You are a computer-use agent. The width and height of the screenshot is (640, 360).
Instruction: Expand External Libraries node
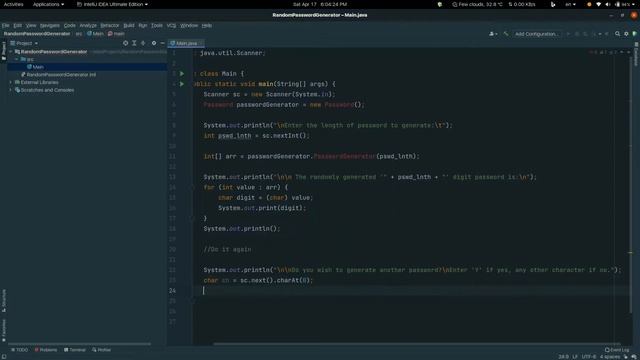[x=11, y=82]
